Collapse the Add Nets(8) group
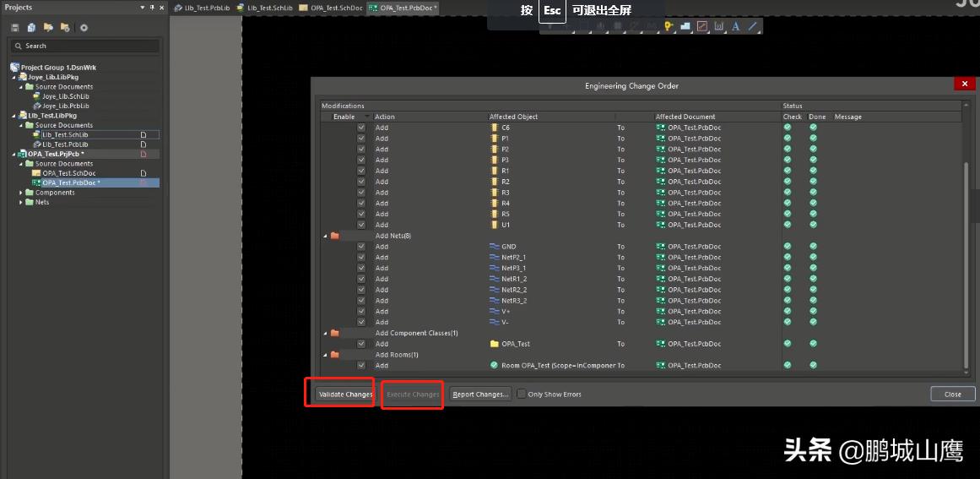 point(326,236)
